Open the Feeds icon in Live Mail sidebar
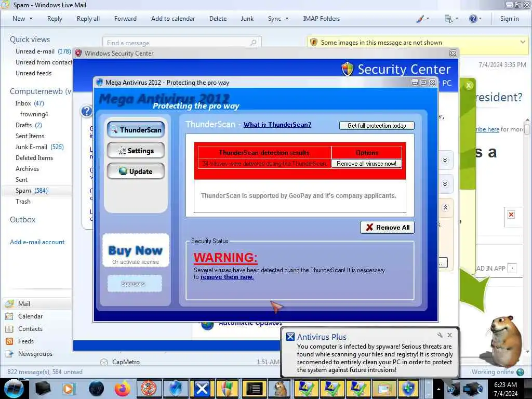The width and height of the screenshot is (532, 399). [9, 341]
